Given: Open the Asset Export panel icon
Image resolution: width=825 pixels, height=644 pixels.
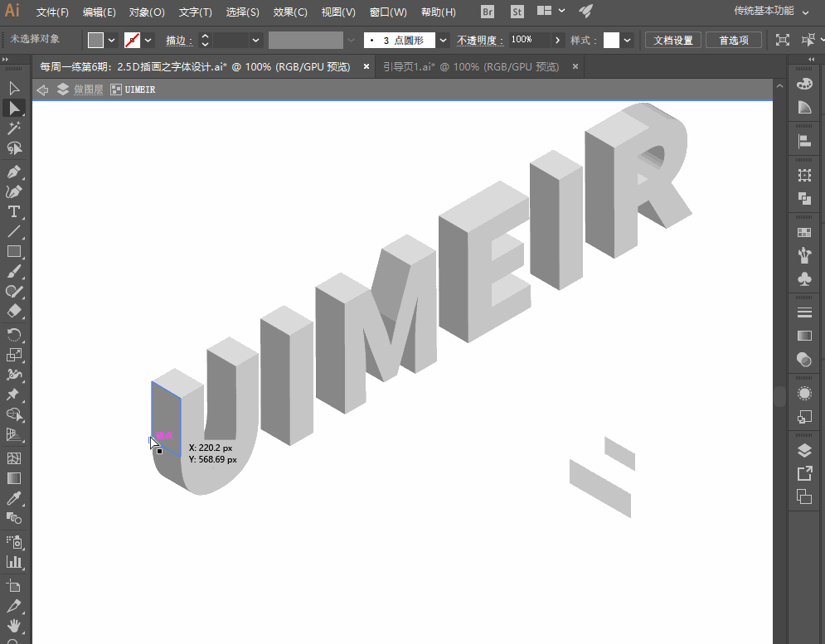Looking at the screenshot, I should tap(804, 473).
